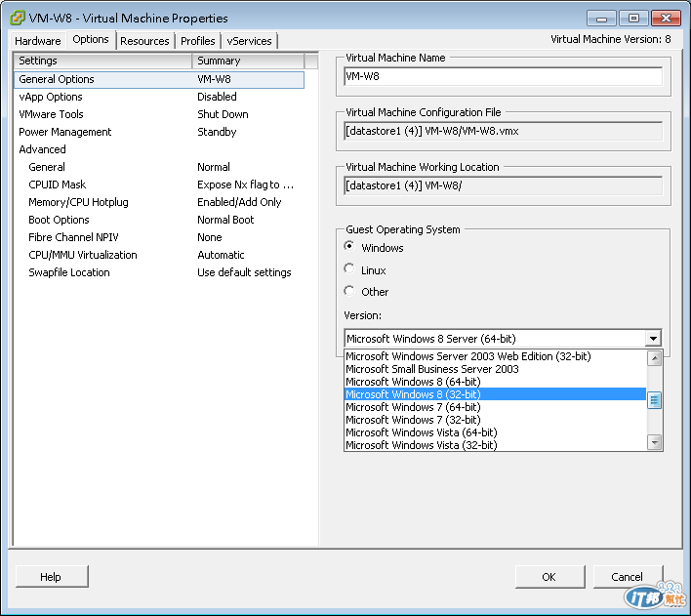Select Fibre Channel NPIV setting
The image size is (691, 616).
click(159, 237)
